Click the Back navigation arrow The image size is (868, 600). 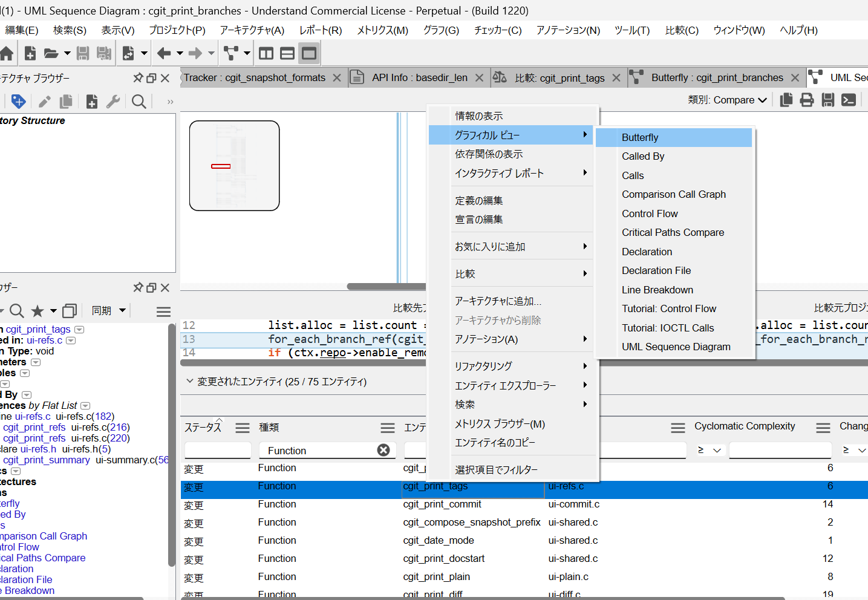click(x=163, y=54)
